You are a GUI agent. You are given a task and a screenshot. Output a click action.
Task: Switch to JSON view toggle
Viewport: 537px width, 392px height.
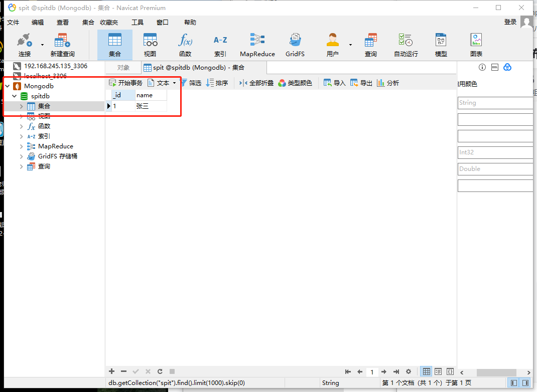point(450,371)
